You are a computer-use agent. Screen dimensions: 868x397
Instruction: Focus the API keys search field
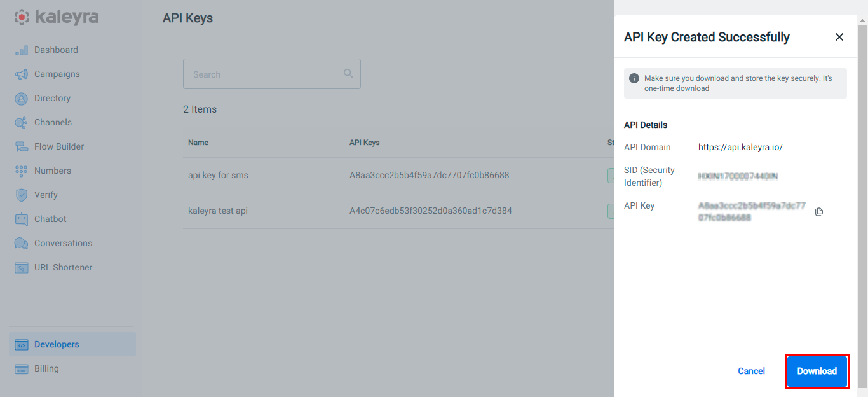pyautogui.click(x=272, y=74)
